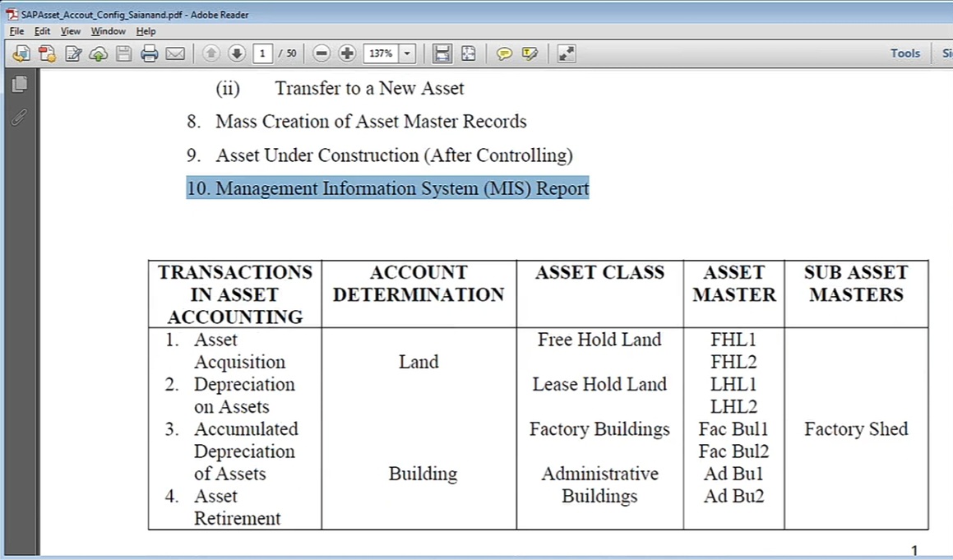Click the fit one full page icon

tap(469, 53)
